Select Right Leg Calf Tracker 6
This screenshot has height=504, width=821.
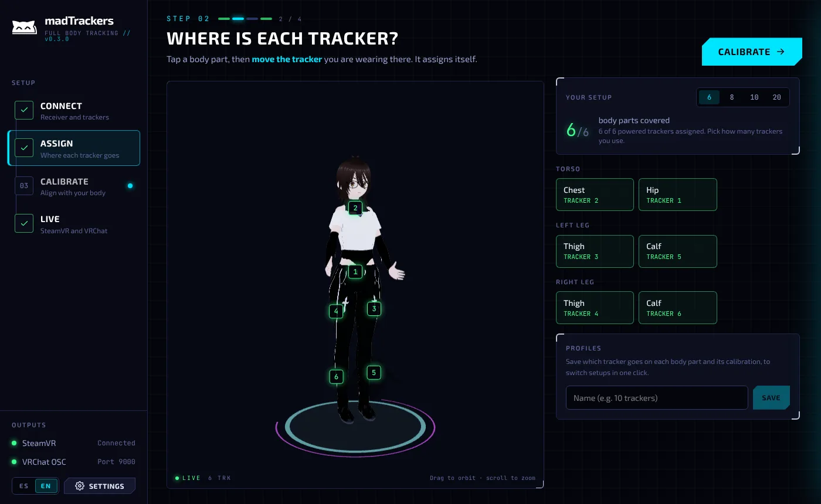click(x=677, y=308)
